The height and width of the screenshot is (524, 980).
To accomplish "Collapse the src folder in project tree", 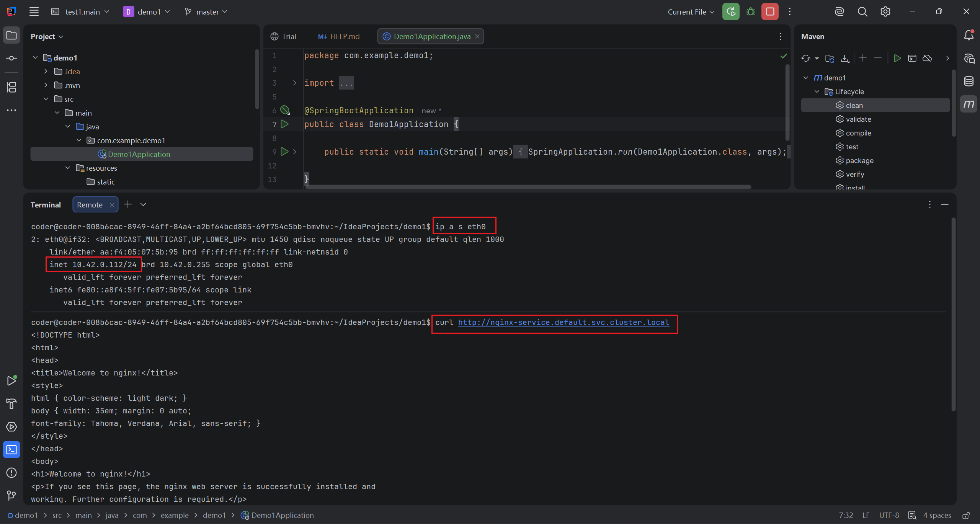I will pos(46,99).
